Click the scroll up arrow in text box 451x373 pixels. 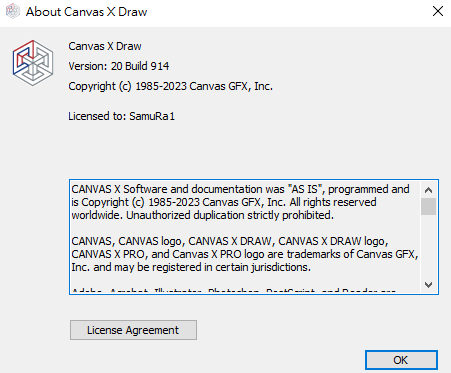click(x=428, y=190)
